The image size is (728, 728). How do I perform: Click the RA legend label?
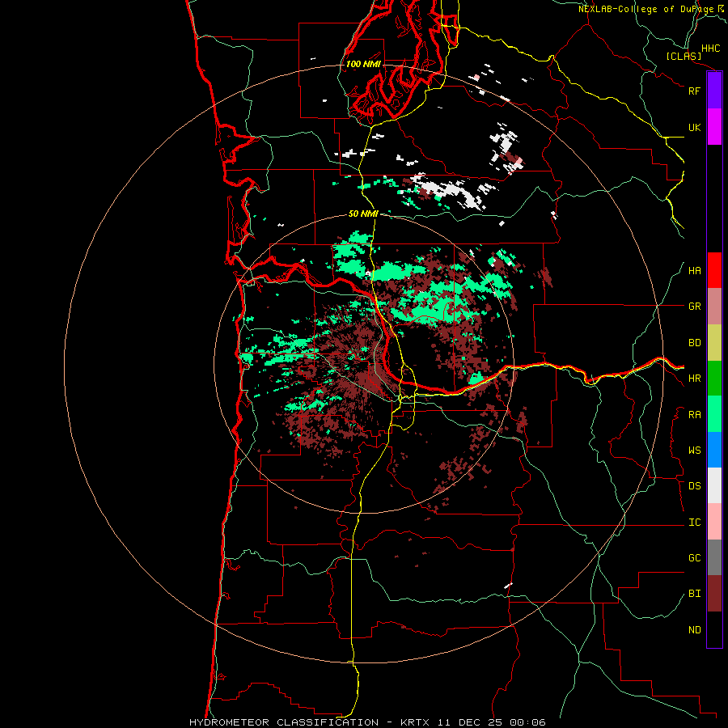pyautogui.click(x=695, y=415)
